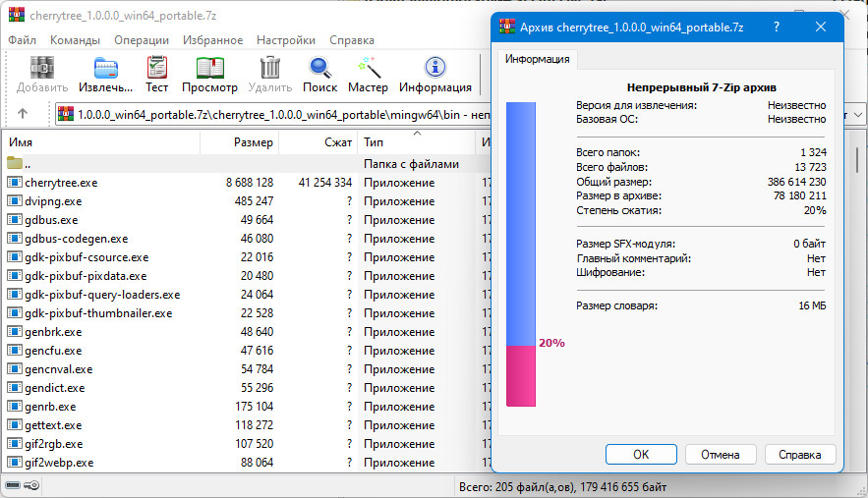
Task: Click the help question mark in dialog title
Action: (x=777, y=27)
